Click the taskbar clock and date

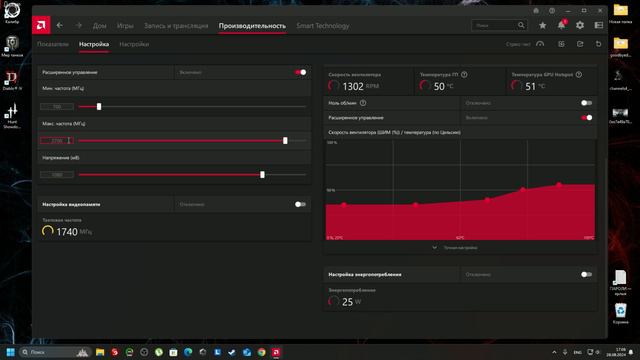tap(616, 352)
